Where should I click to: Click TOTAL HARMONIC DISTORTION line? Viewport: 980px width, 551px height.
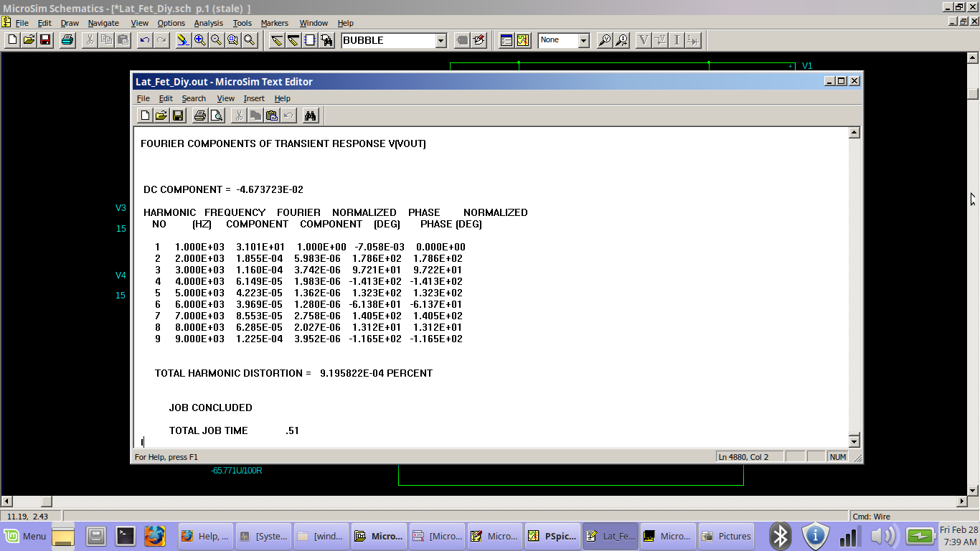pyautogui.click(x=293, y=373)
